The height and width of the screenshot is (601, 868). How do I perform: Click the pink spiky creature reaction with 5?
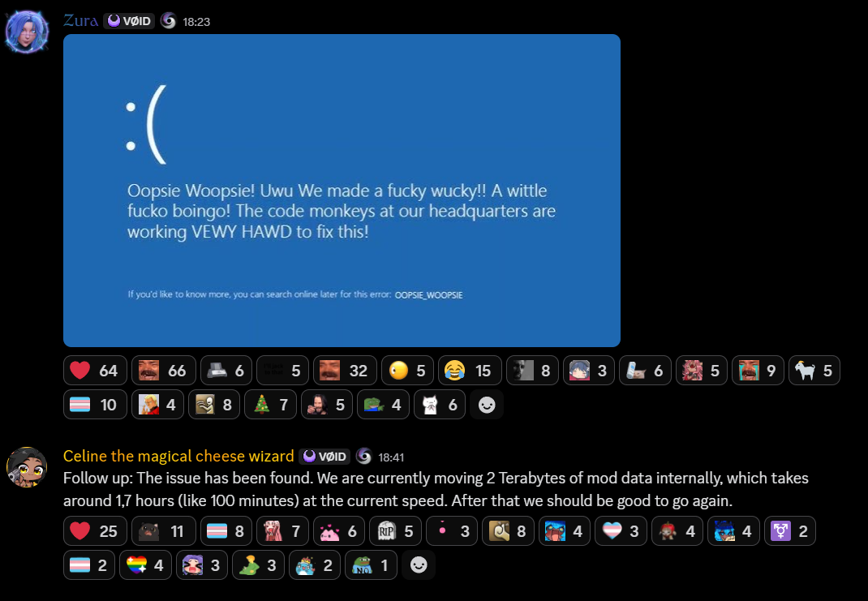[702, 370]
